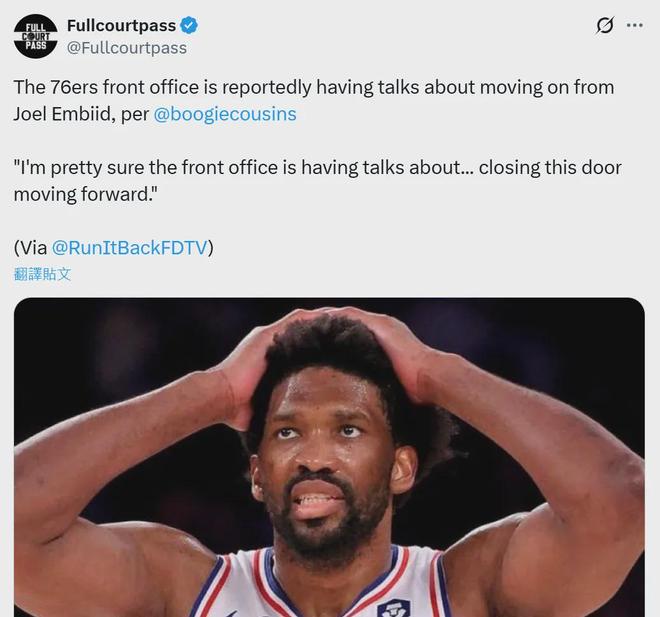Visit the @boogiecousins mention
660x617 pixels.
click(x=225, y=114)
